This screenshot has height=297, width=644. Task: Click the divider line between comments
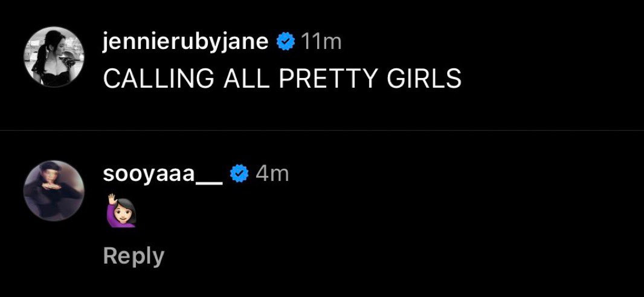[x=322, y=130]
